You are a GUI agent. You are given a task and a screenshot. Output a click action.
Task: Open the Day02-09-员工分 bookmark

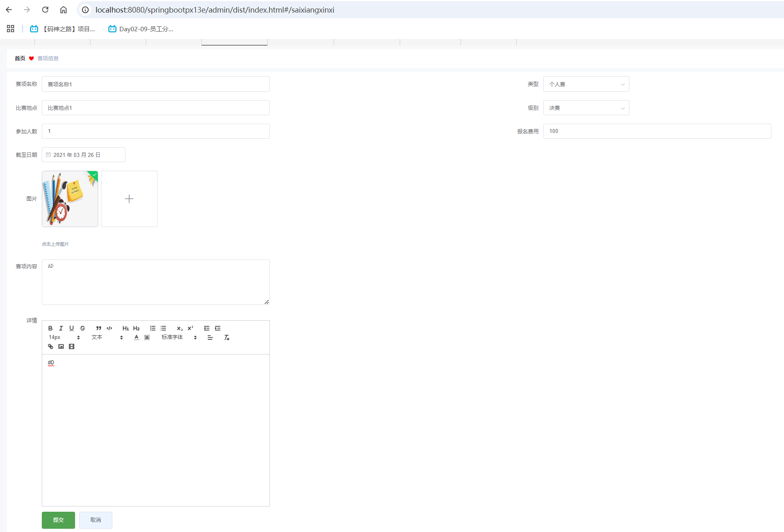click(141, 29)
